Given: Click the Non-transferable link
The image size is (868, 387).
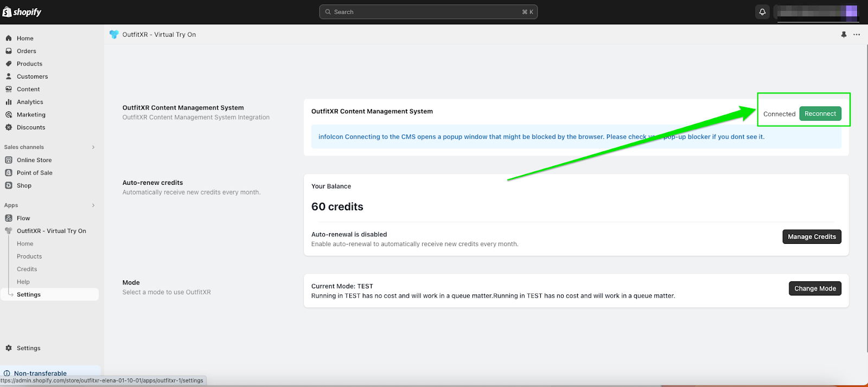Looking at the screenshot, I should coord(40,373).
